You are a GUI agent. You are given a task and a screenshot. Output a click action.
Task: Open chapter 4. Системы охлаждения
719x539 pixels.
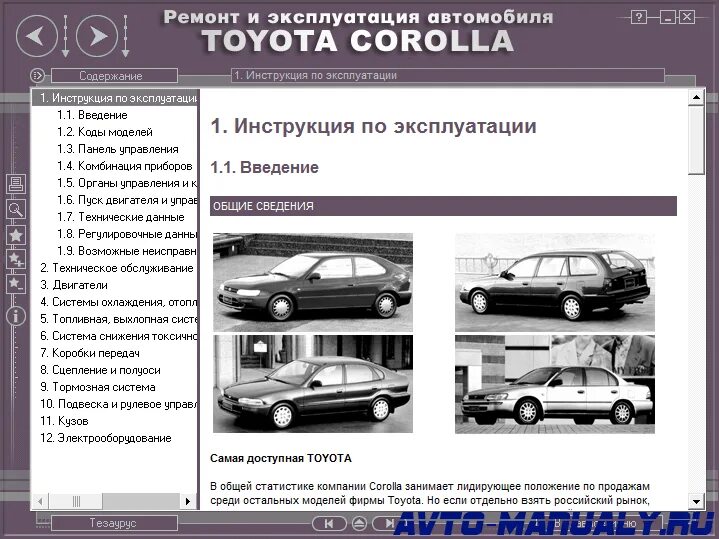pyautogui.click(x=119, y=302)
